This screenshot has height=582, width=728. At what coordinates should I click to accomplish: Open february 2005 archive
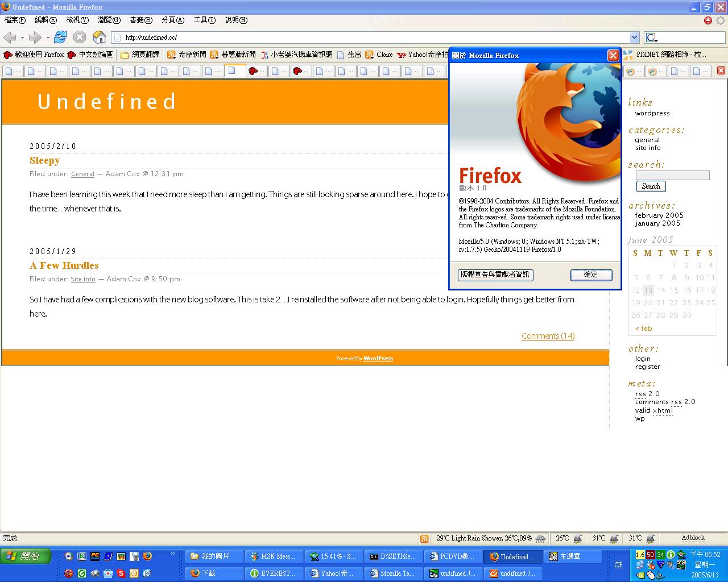pos(659,215)
